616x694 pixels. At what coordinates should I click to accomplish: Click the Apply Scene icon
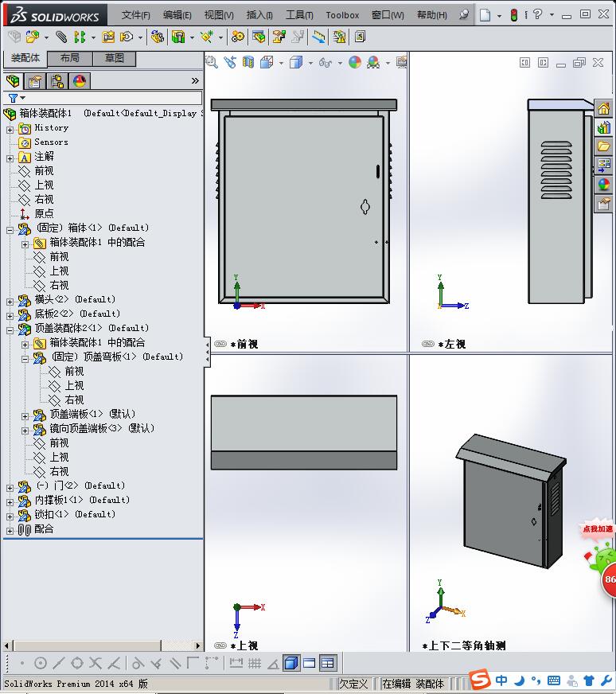[373, 62]
